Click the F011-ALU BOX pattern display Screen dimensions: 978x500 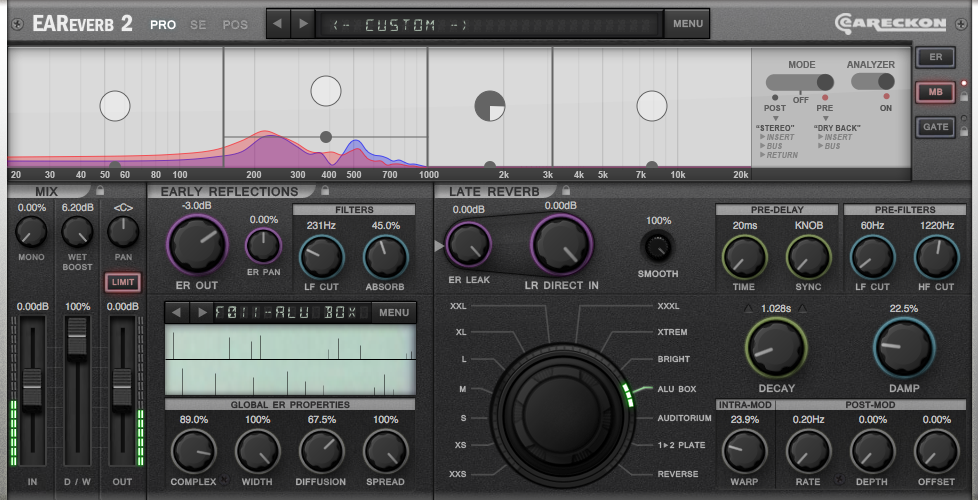point(292,312)
